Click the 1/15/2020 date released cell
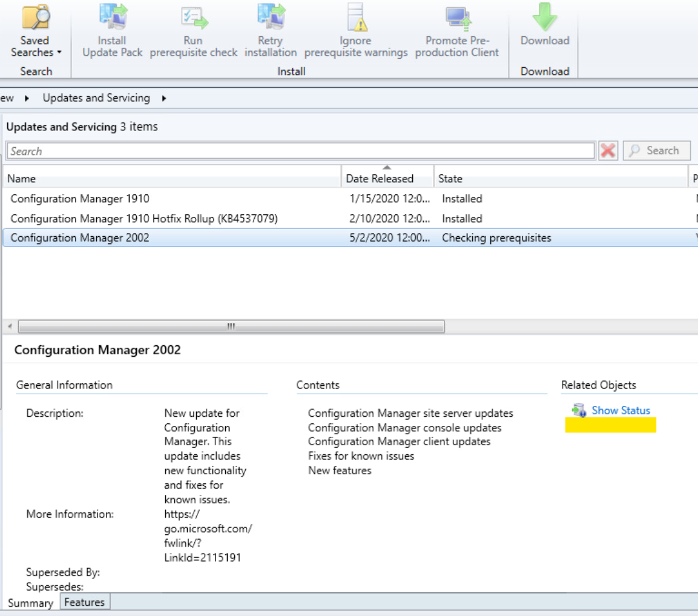The width and height of the screenshot is (698, 616). tap(389, 199)
